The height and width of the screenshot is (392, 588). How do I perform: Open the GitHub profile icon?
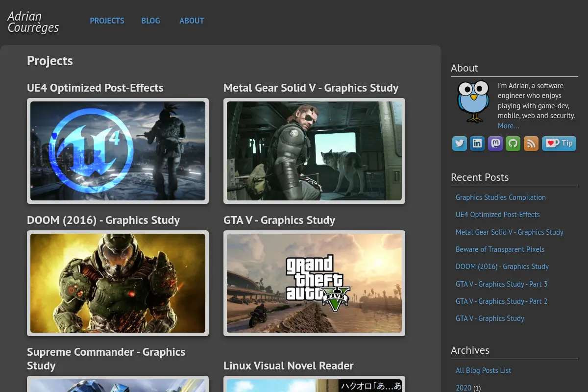pyautogui.click(x=513, y=144)
